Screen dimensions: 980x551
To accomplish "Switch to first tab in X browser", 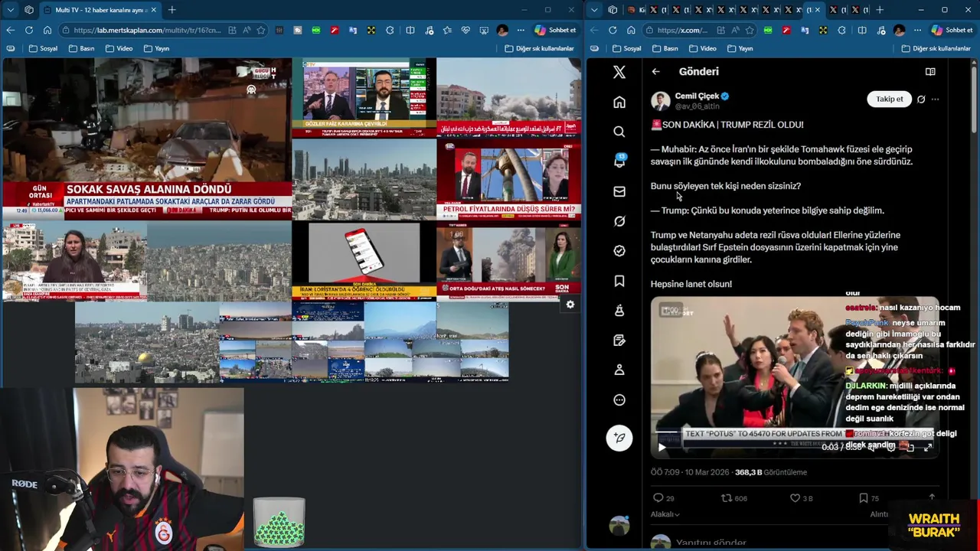I will (636, 10).
